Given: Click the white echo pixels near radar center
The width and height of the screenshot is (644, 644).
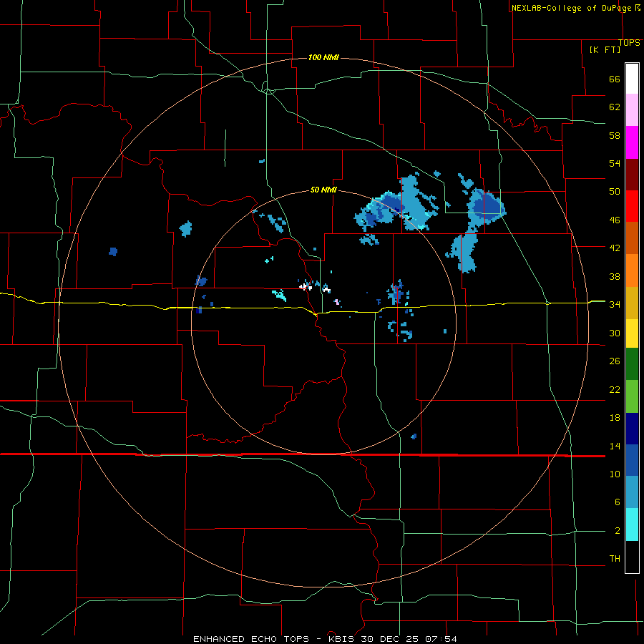Looking at the screenshot, I should tap(305, 286).
